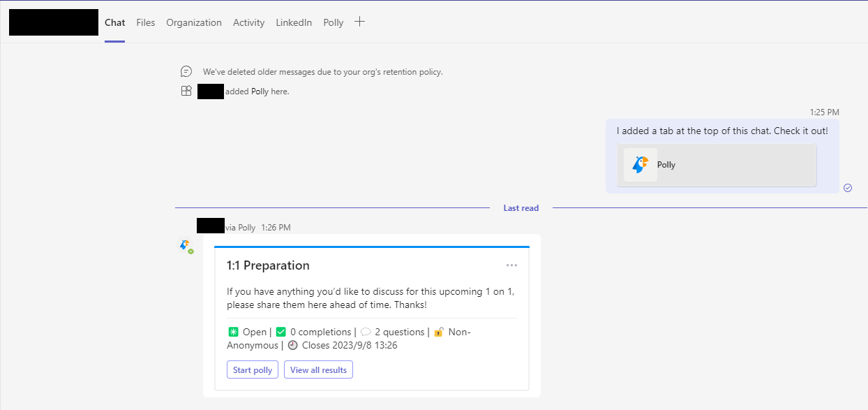Click the message seen status checkmark icon
Viewport: 868px width, 410px height.
[x=848, y=187]
